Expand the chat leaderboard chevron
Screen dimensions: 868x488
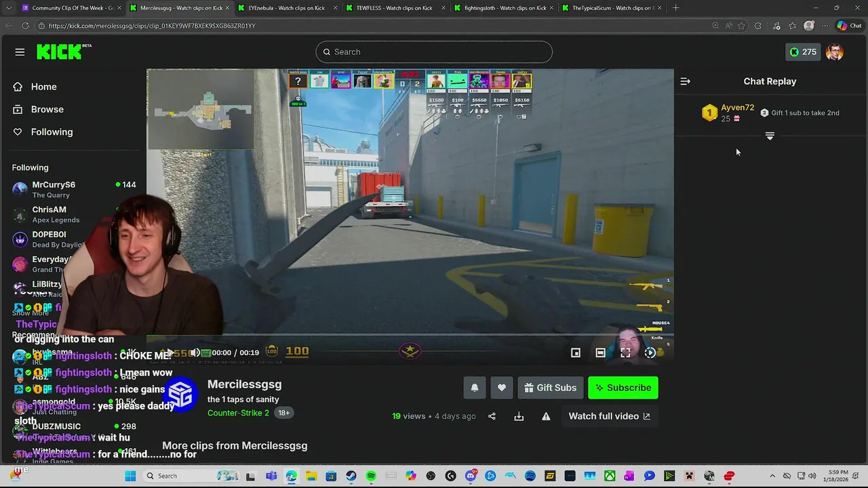[770, 136]
